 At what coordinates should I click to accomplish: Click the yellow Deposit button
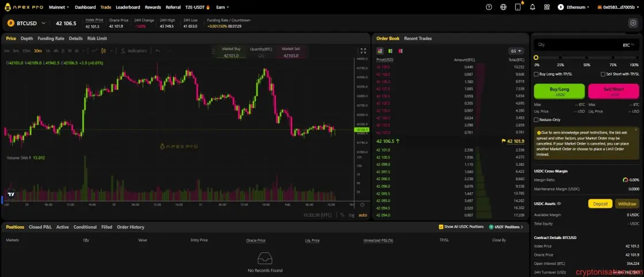[x=600, y=204]
